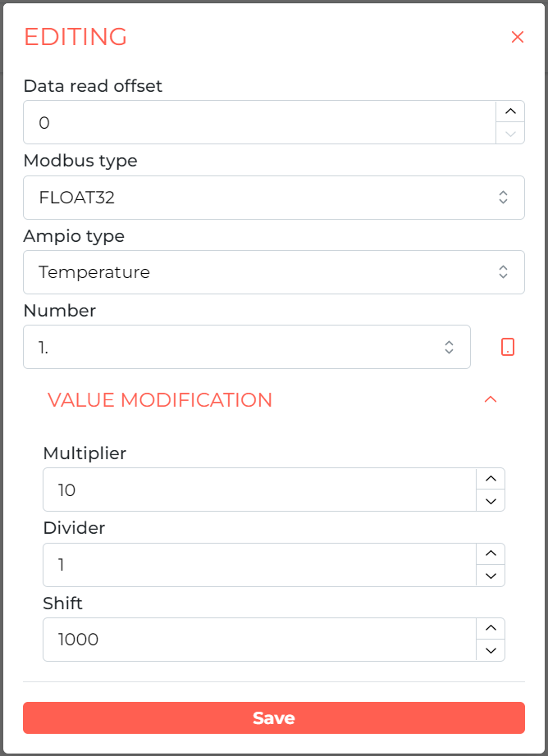The height and width of the screenshot is (756, 548).
Task: Decrease Shift value with down arrow
Action: click(x=491, y=650)
